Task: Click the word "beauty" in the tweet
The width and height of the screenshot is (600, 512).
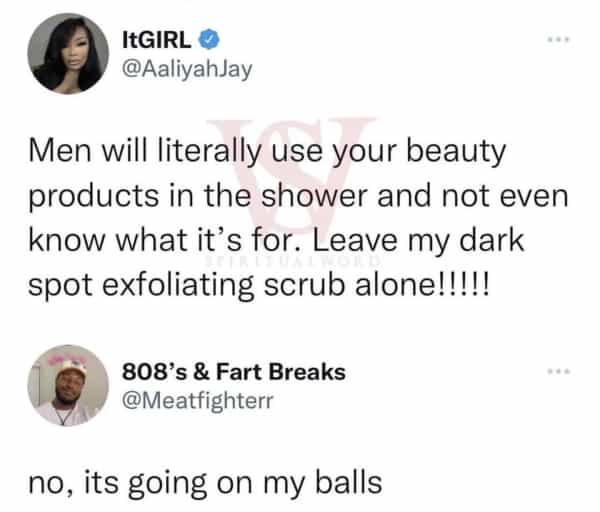Action: (456, 151)
